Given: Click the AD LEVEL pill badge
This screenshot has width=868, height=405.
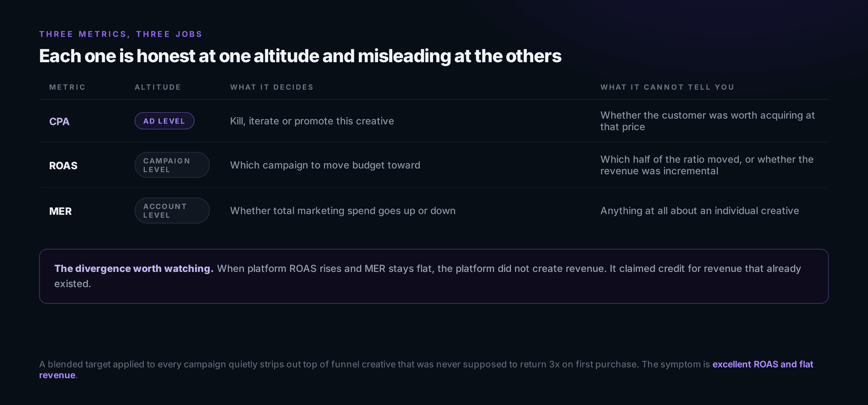Looking at the screenshot, I should tap(164, 121).
